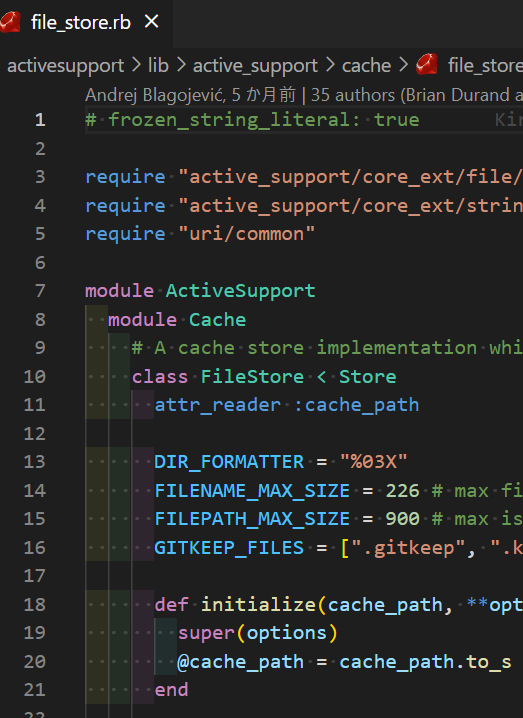The width and height of the screenshot is (523, 718).
Task: Click the value 226
Action: (x=402, y=490)
